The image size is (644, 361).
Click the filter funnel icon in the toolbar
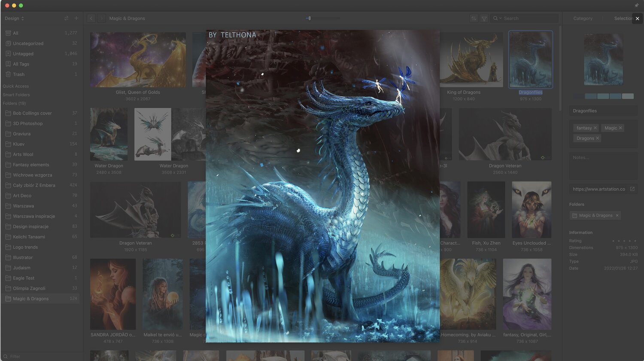484,18
